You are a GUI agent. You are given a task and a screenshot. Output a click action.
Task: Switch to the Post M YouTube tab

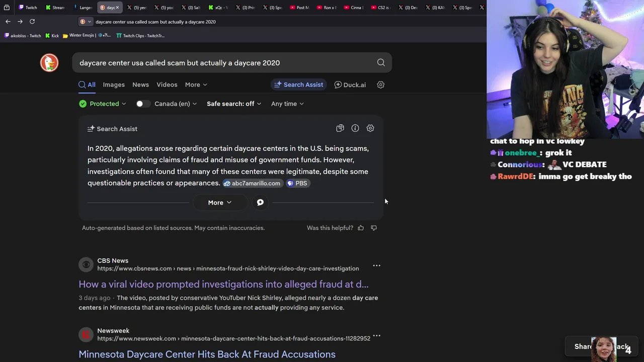(x=300, y=8)
